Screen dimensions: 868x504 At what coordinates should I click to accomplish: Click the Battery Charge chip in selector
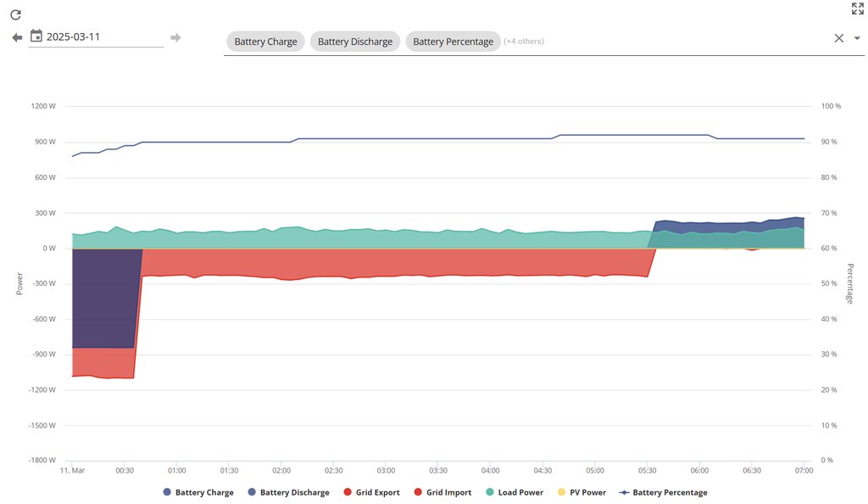click(x=265, y=42)
